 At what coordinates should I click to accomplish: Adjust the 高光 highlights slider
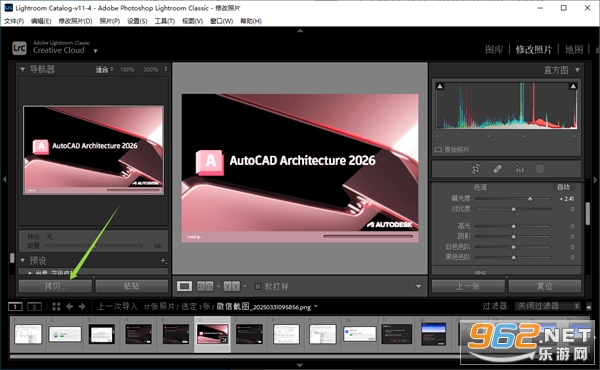pos(513,226)
